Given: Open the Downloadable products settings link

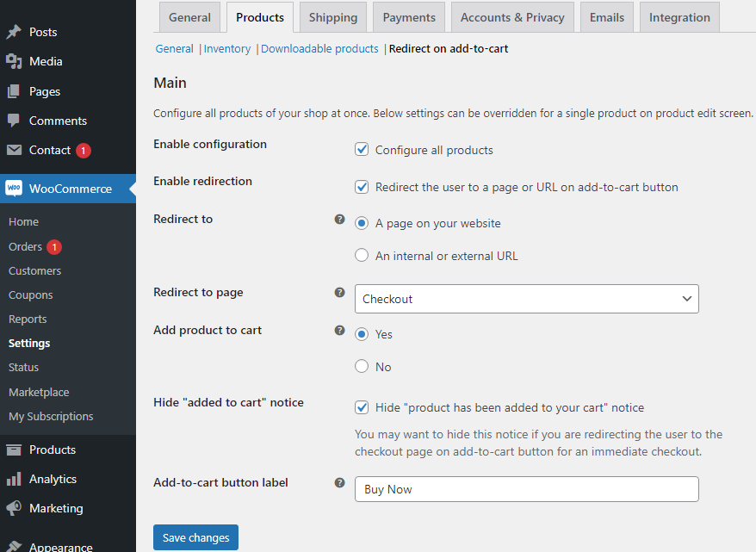Looking at the screenshot, I should click(319, 48).
